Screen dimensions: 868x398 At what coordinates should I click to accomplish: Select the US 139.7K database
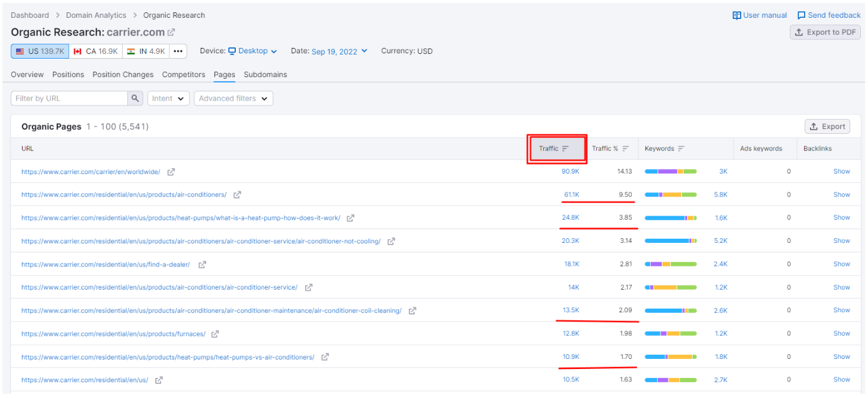point(40,52)
